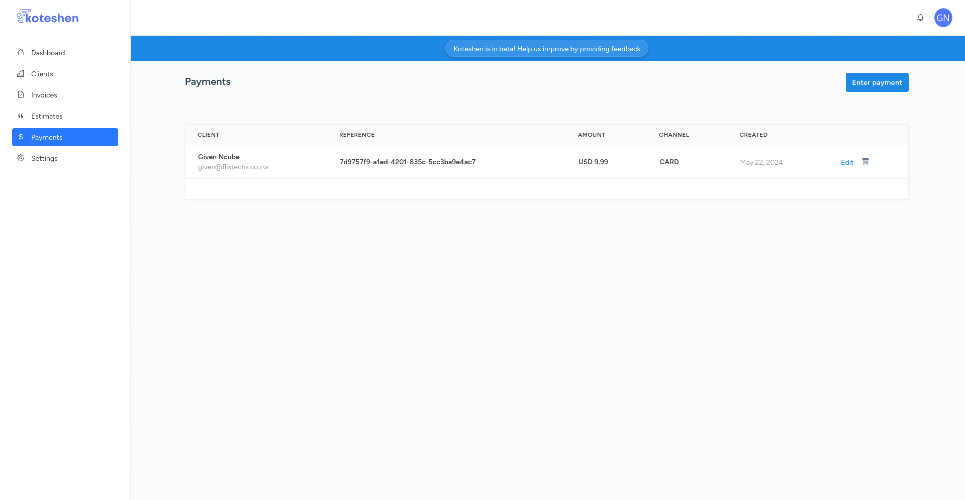Click the AMOUNT column header
965x500 pixels.
coord(591,135)
